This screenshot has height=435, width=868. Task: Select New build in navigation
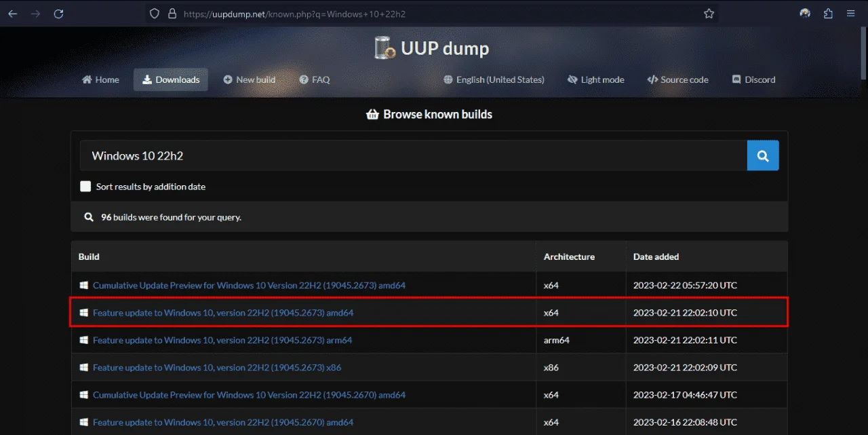(x=249, y=79)
